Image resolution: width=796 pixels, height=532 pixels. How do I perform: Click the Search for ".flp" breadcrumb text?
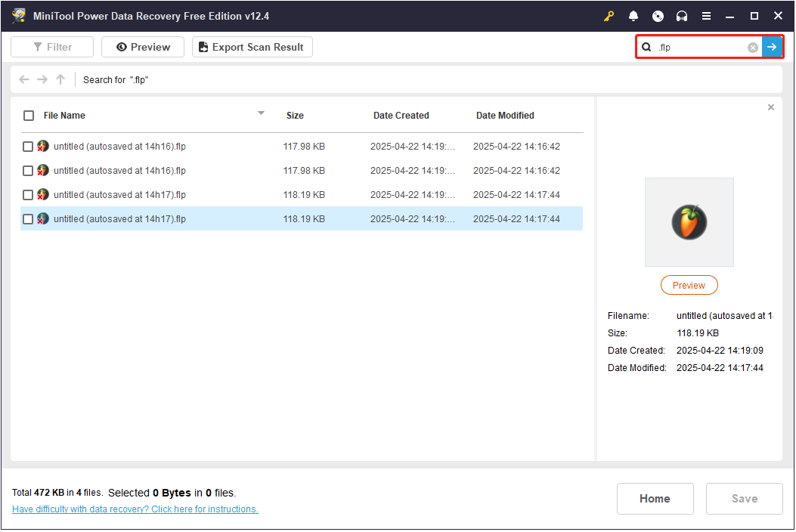click(x=116, y=80)
